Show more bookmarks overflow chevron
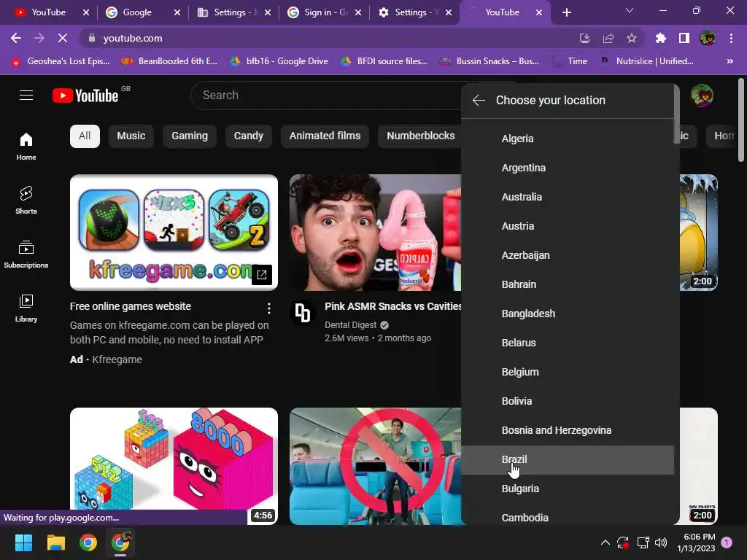Viewport: 747px width, 560px height. click(x=730, y=61)
